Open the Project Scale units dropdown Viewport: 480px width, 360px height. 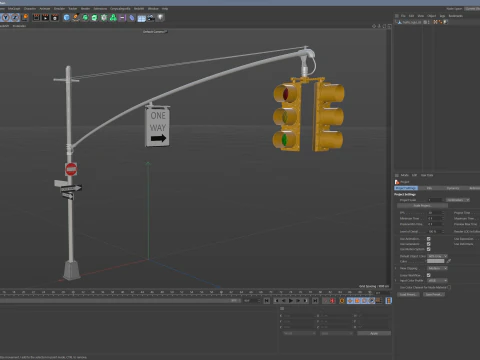[x=458, y=200]
